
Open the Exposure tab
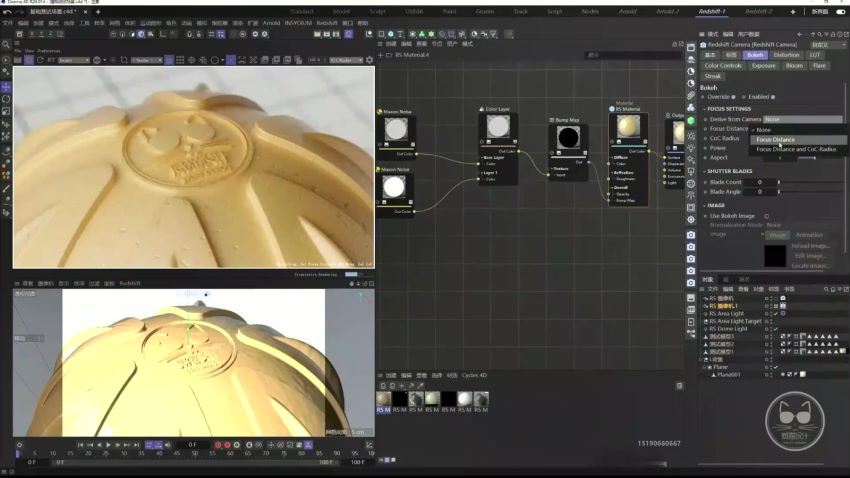click(763, 66)
